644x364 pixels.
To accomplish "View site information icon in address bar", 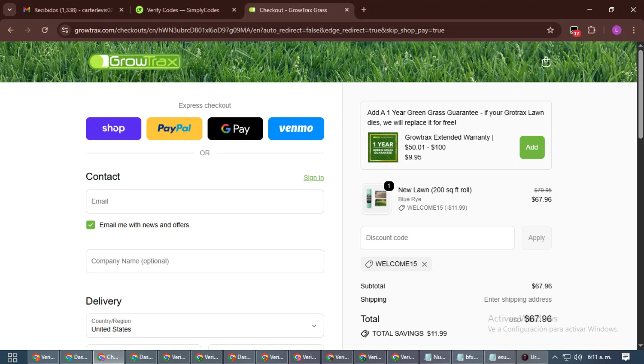I will click(x=65, y=30).
